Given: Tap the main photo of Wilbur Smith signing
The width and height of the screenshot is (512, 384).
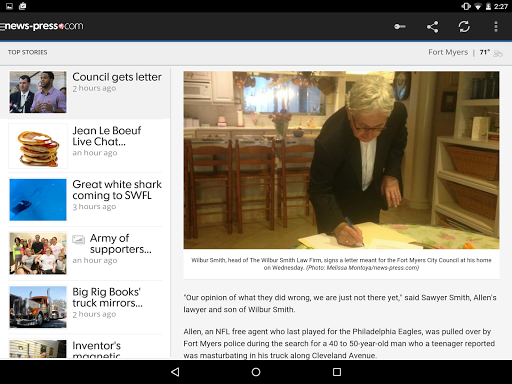Looking at the screenshot, I should click(x=341, y=160).
